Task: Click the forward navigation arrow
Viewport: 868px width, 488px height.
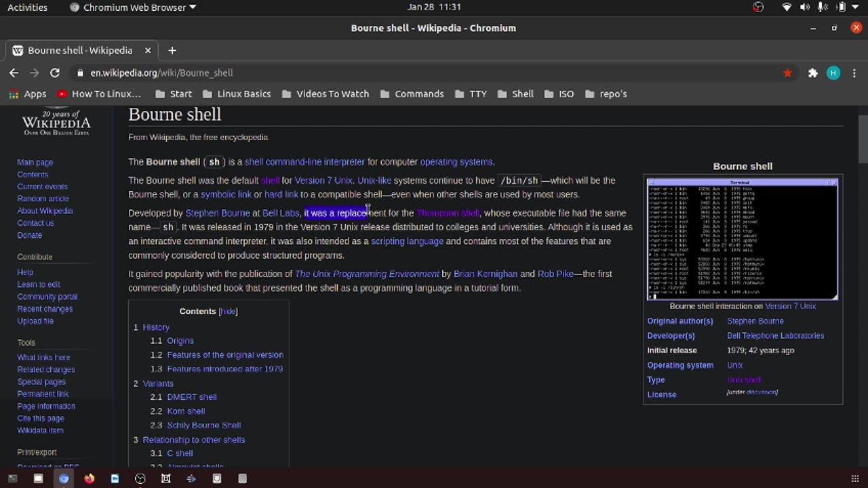Action: [35, 73]
